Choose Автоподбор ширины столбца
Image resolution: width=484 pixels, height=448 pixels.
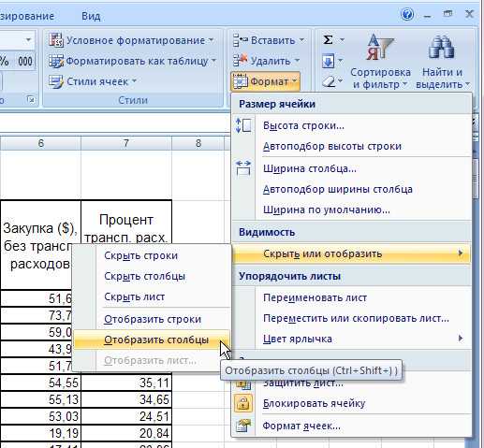351,189
